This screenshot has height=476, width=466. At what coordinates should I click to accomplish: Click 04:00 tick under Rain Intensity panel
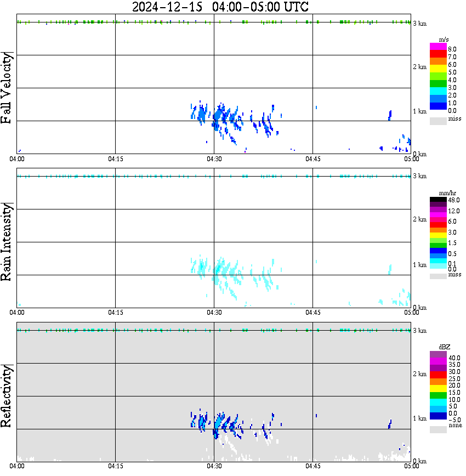[x=16, y=313]
